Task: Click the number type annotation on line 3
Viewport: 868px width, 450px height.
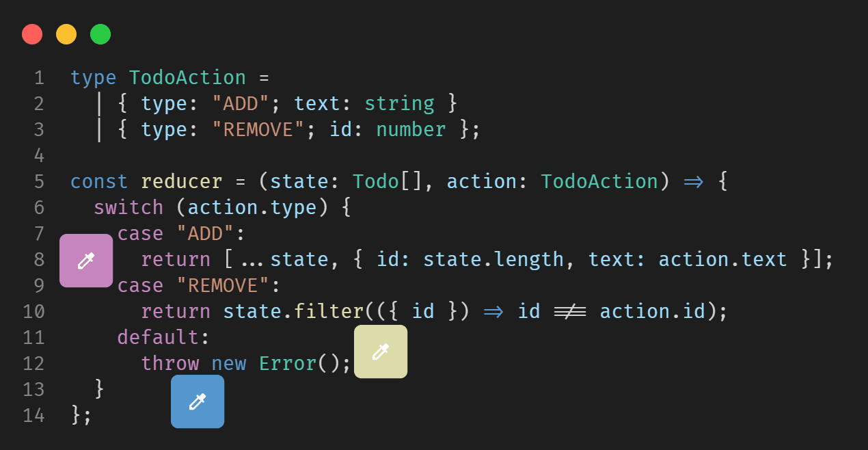Action: 411,129
